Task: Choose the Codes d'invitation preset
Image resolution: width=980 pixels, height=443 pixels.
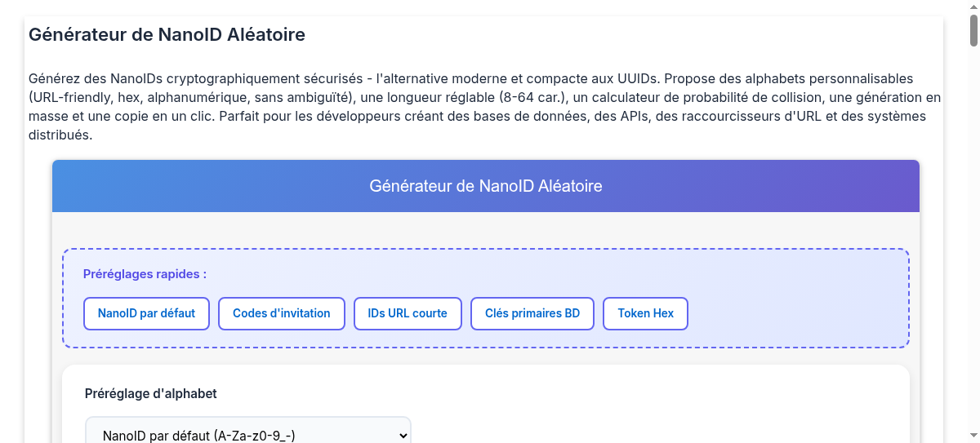Action: pos(282,313)
